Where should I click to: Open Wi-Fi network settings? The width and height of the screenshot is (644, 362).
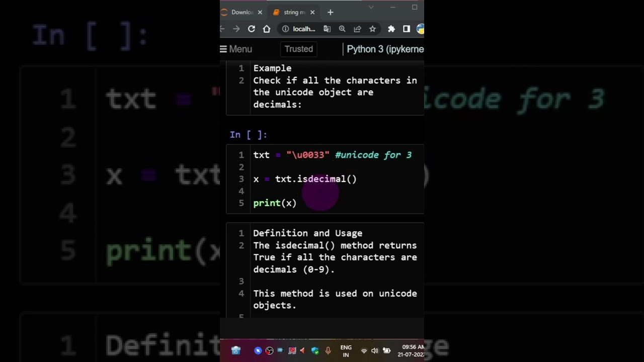coord(364,351)
